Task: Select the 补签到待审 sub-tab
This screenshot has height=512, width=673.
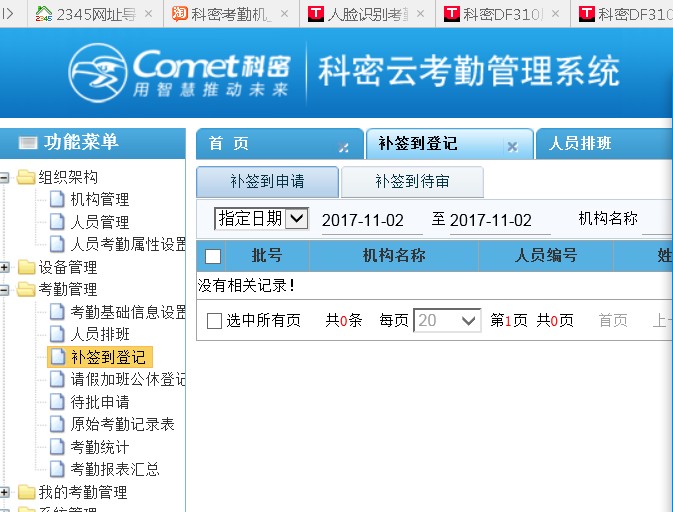Action: pos(412,182)
